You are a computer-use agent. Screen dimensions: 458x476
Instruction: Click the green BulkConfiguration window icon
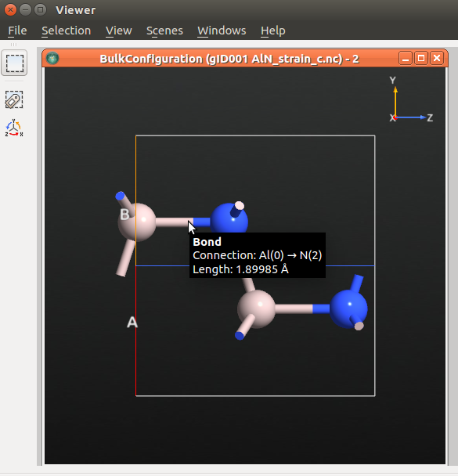pos(52,58)
